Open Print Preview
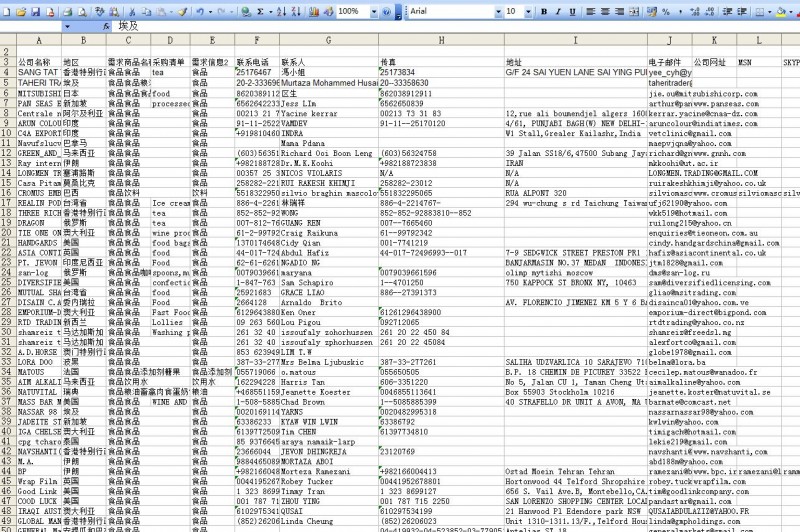The image size is (800, 532). click(82, 12)
